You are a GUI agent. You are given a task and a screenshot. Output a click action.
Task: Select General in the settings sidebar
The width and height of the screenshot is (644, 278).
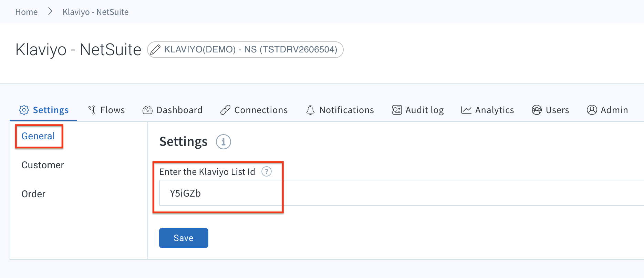(x=38, y=136)
